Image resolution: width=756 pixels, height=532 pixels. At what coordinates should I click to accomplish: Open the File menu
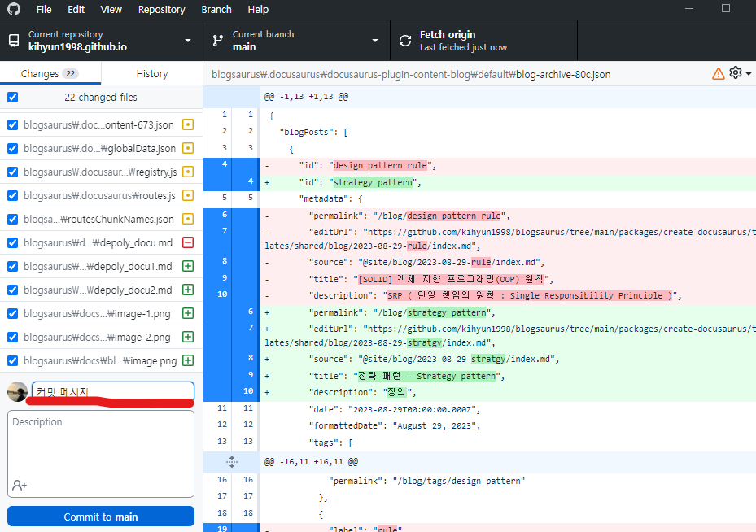(44, 10)
